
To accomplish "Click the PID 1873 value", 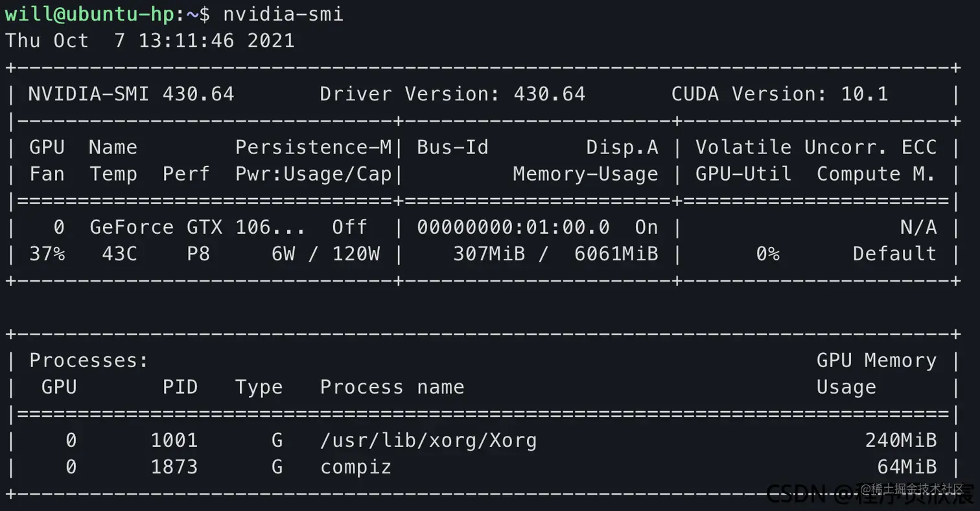I will point(174,467).
